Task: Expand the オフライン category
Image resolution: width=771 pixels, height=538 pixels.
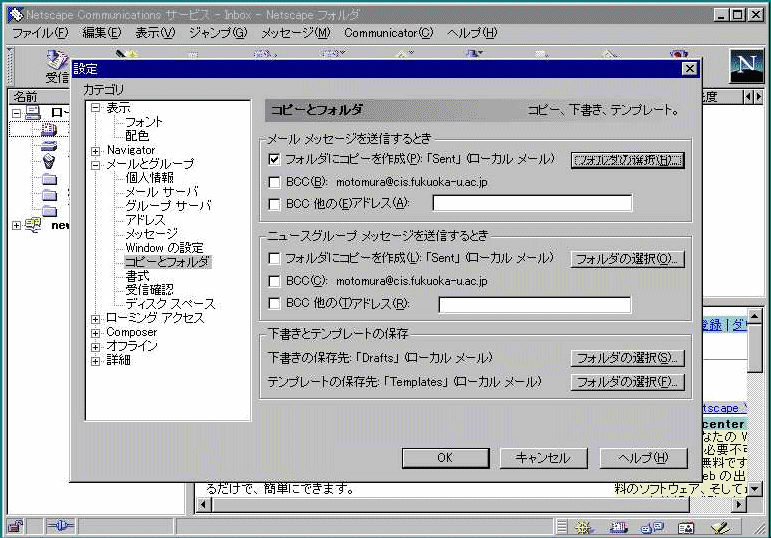Action: click(x=95, y=347)
